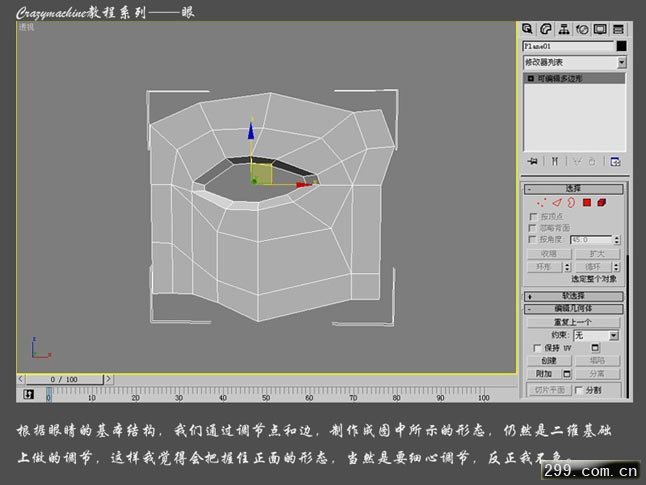The width and height of the screenshot is (646, 485).
Task: Expand the 软选择 (Soft Selection) rollout
Action: click(x=573, y=296)
